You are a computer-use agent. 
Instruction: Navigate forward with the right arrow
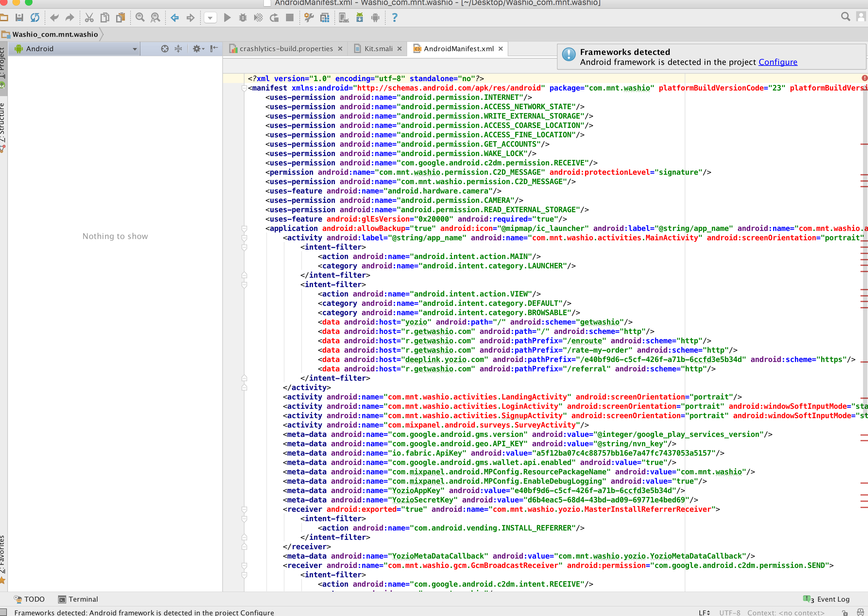[190, 17]
